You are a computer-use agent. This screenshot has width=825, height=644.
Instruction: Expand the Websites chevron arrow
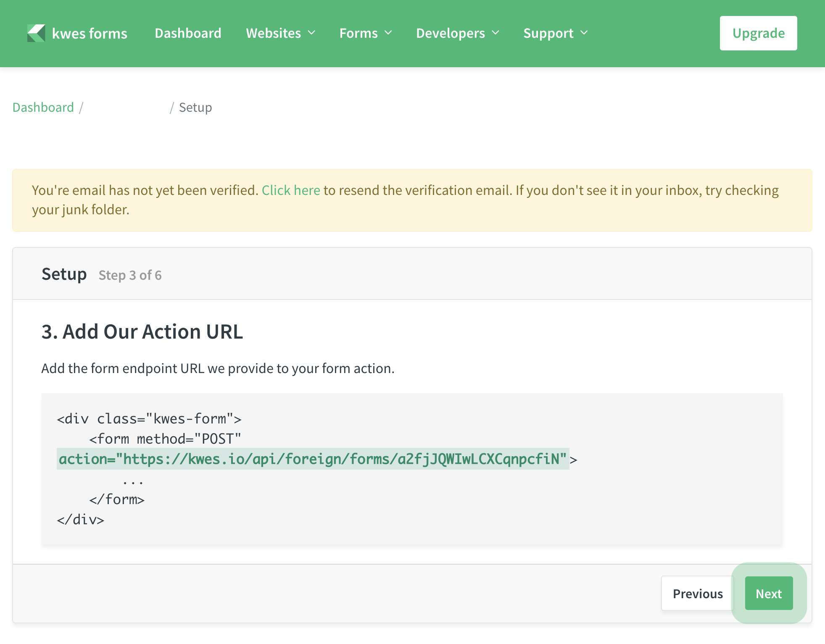tap(311, 33)
